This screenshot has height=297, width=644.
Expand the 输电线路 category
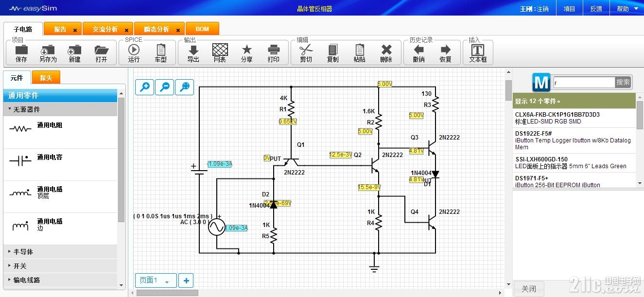pos(60,280)
